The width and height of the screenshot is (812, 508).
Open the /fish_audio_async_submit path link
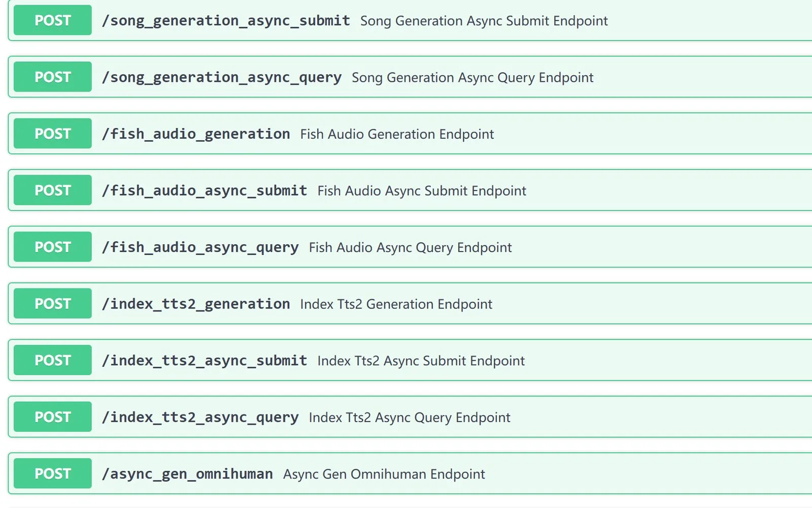(x=205, y=190)
